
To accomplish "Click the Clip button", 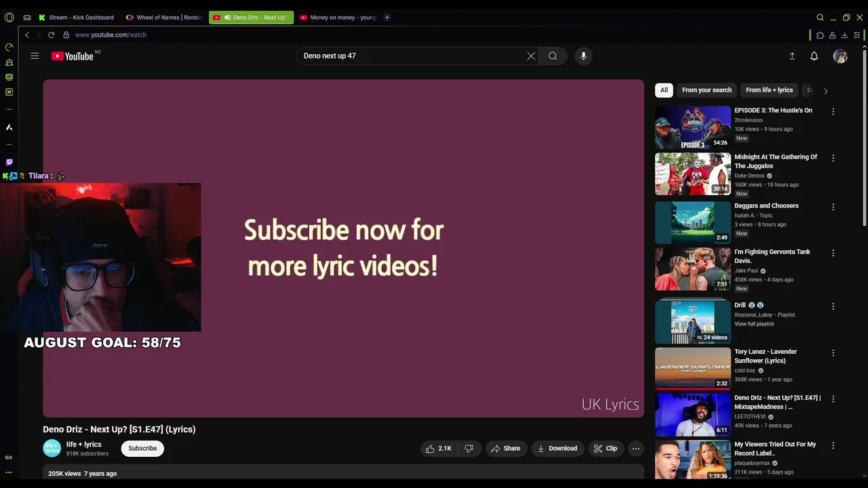I will (x=605, y=449).
